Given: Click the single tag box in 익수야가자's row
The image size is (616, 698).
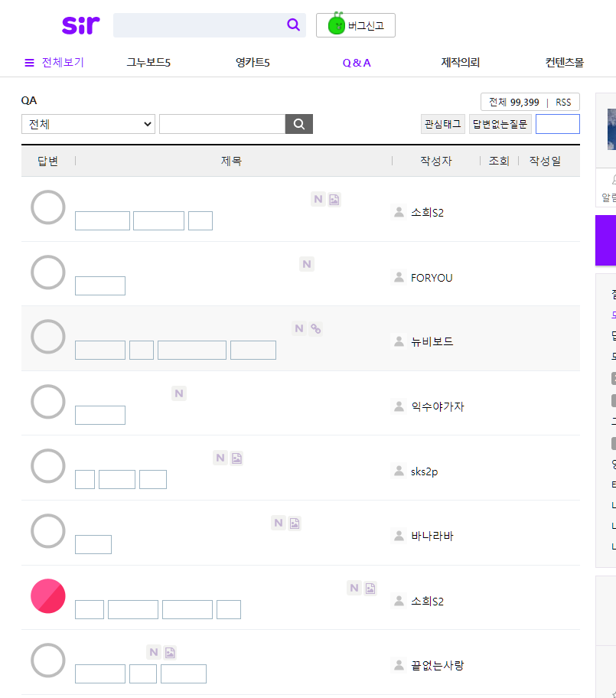Looking at the screenshot, I should point(100,416).
